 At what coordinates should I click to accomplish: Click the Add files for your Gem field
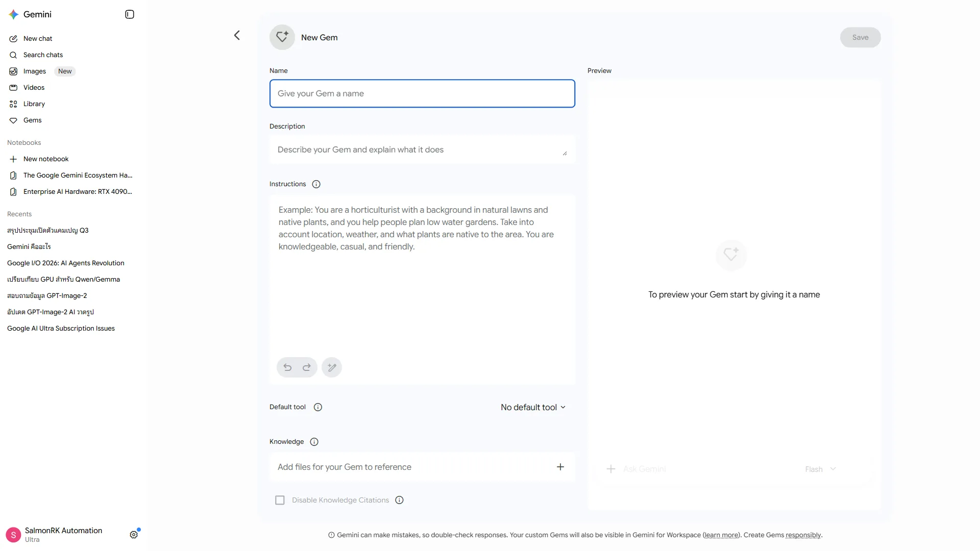pos(422,467)
